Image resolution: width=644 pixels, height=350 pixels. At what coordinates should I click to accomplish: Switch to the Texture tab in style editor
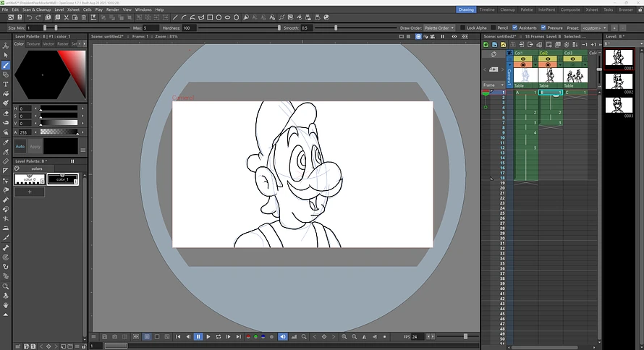[33, 44]
